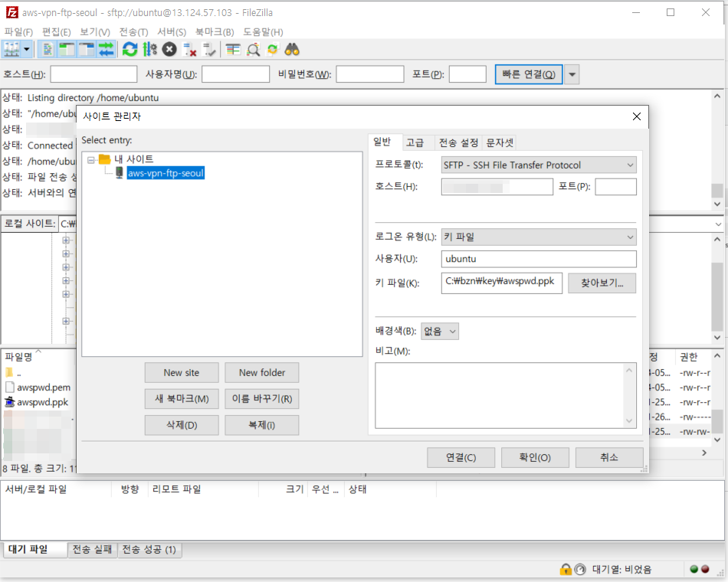This screenshot has height=582, width=728.
Task: Click the 이름 바꾸기(R) button
Action: [x=262, y=399]
